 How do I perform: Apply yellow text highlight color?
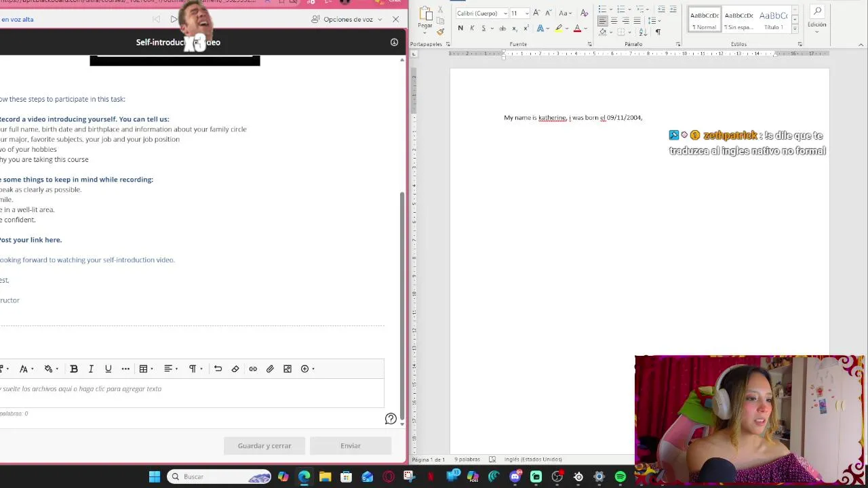[559, 28]
